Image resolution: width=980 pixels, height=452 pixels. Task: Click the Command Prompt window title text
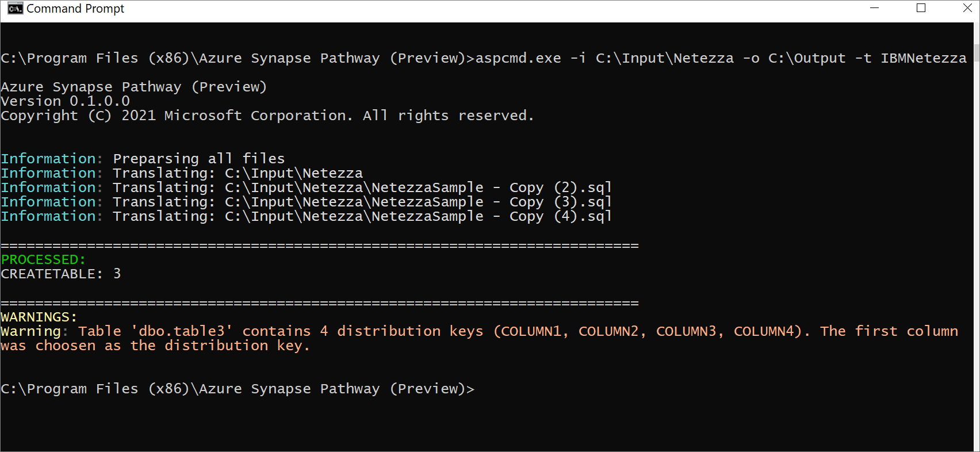[75, 9]
